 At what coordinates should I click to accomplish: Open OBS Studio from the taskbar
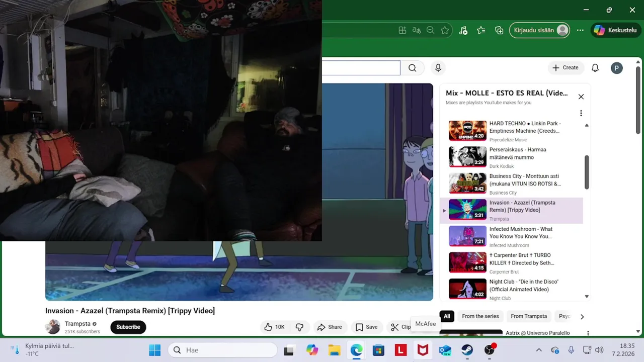pos(490,350)
